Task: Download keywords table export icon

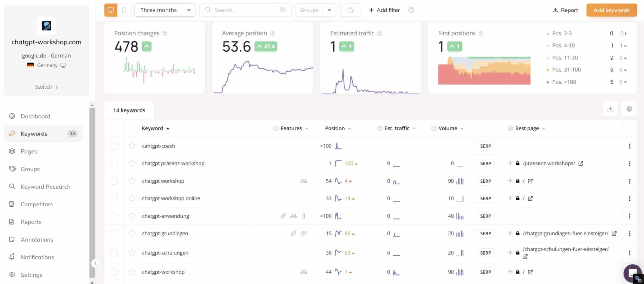Action: pyautogui.click(x=610, y=109)
